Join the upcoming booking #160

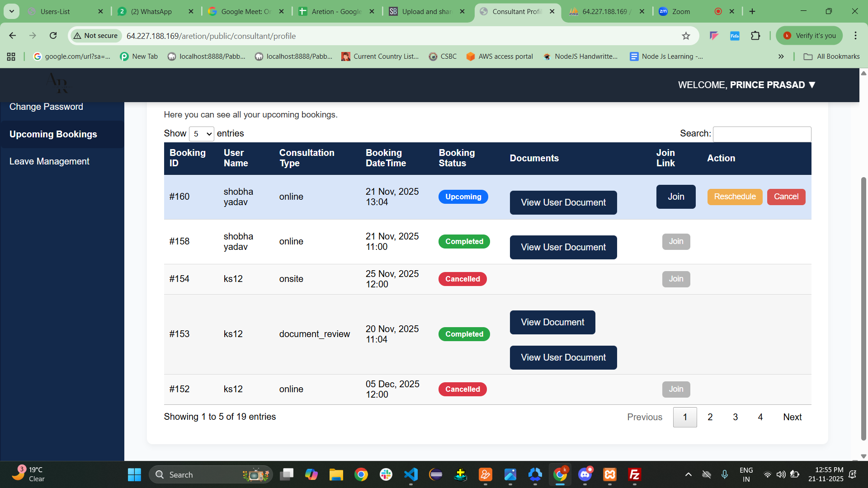point(675,197)
